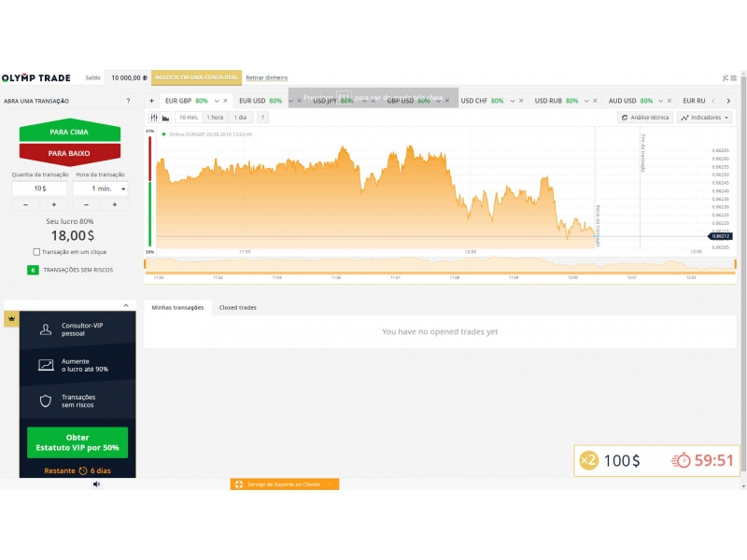Viewport: 747px width, 560px height.
Task: Click the green risk-free transactions counter badge
Action: pos(33,270)
